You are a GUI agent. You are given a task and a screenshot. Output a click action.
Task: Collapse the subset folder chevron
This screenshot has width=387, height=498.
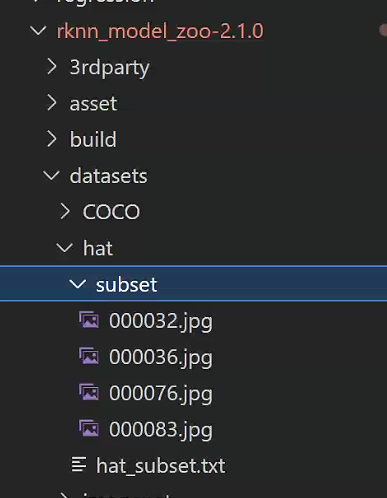78,284
